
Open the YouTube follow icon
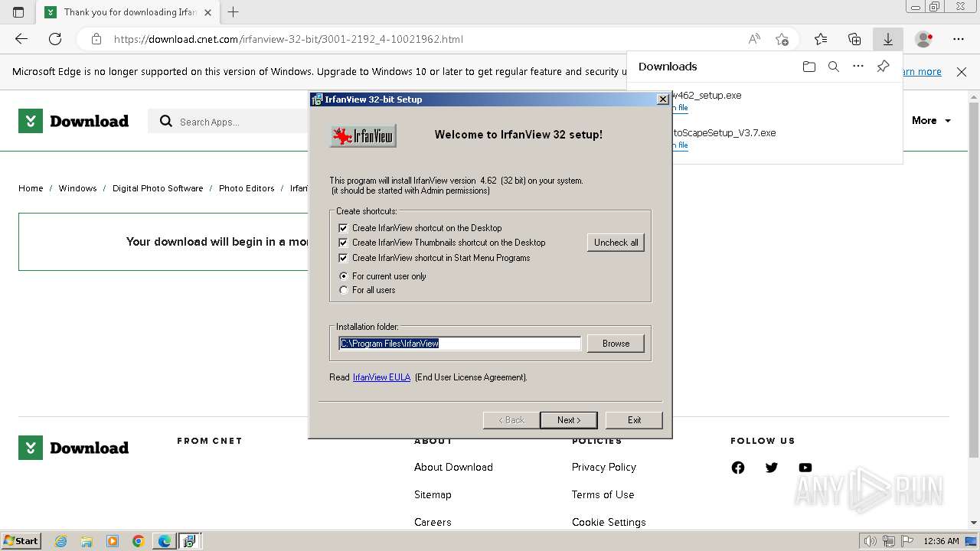pyautogui.click(x=805, y=468)
